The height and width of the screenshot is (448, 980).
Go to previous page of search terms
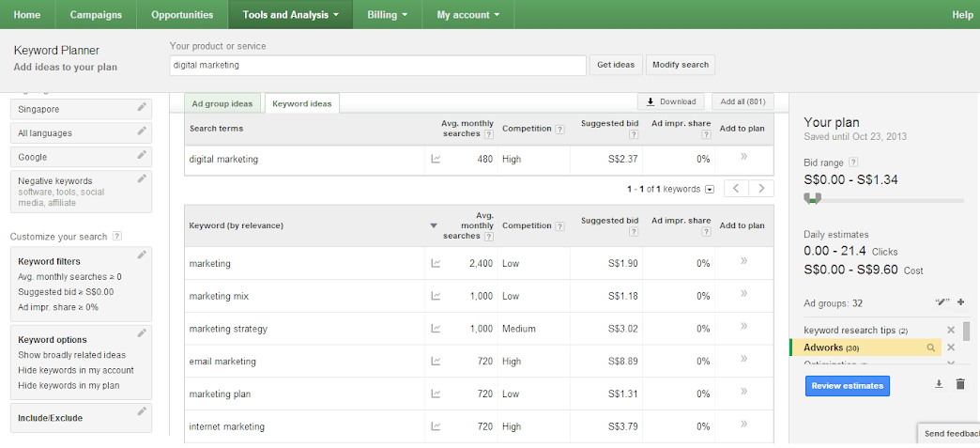[x=736, y=189]
